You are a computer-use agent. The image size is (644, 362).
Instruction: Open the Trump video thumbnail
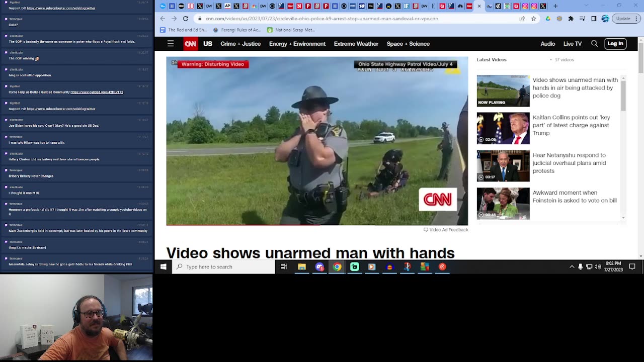[503, 128]
